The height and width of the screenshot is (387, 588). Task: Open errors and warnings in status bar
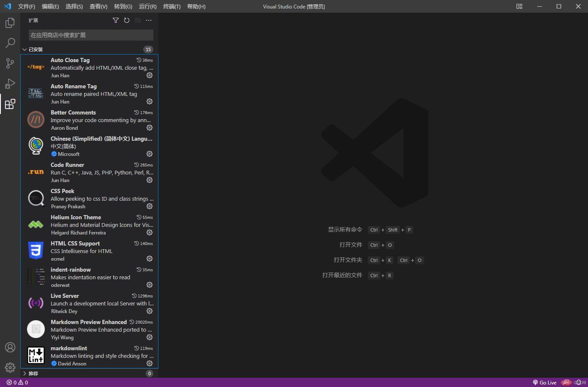coord(17,382)
